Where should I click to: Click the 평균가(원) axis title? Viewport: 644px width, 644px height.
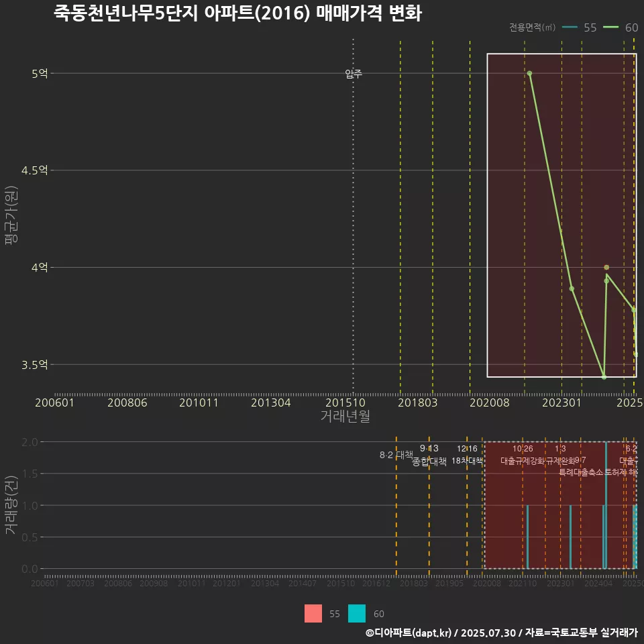(11, 215)
